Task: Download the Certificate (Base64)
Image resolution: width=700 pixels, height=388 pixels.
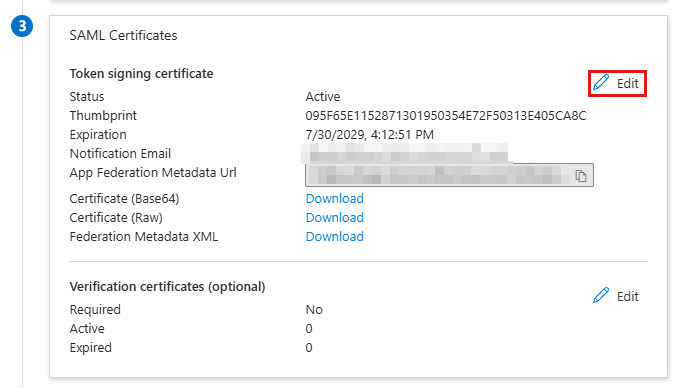Action: point(334,198)
